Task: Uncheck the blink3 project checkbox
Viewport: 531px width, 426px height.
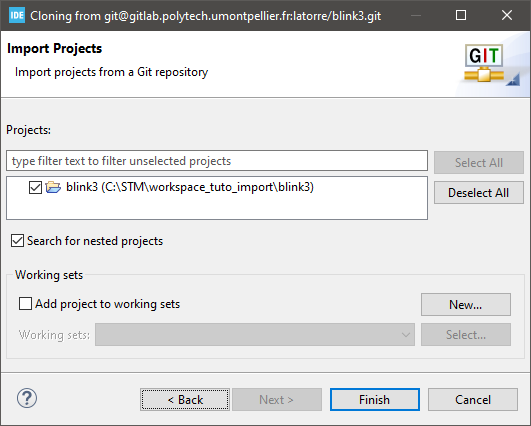Action: click(x=35, y=187)
